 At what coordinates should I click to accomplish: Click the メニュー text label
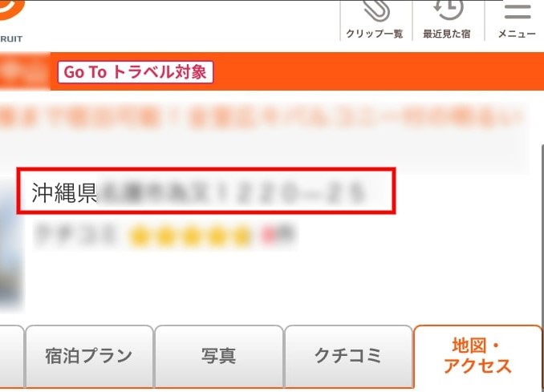517,34
